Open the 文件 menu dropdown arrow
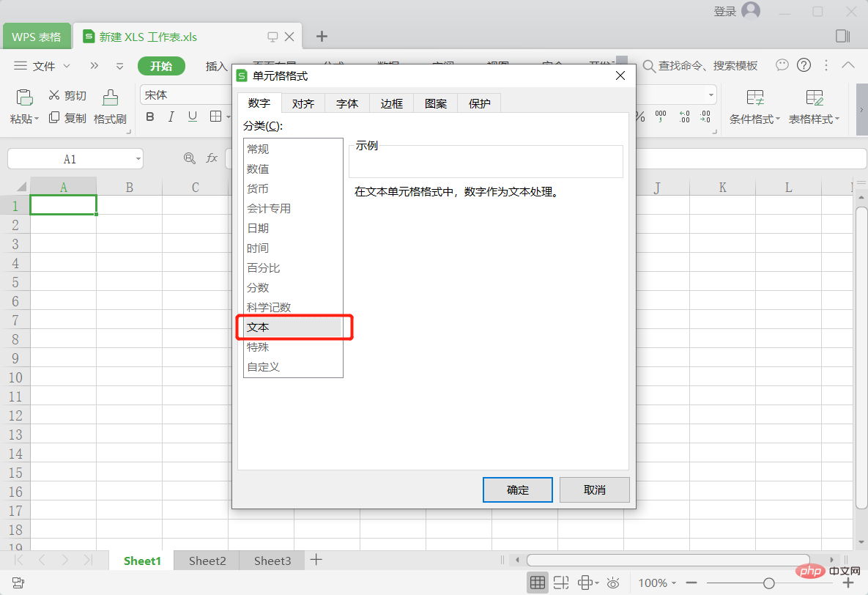Image resolution: width=868 pixels, height=595 pixels. point(67,66)
